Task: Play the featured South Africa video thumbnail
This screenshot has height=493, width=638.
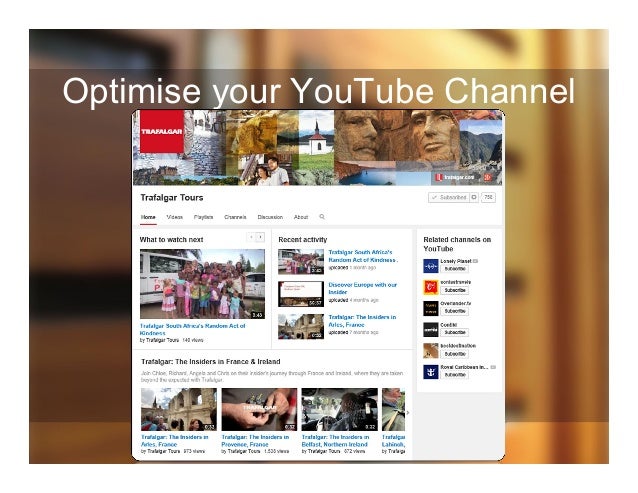Action: (x=202, y=284)
